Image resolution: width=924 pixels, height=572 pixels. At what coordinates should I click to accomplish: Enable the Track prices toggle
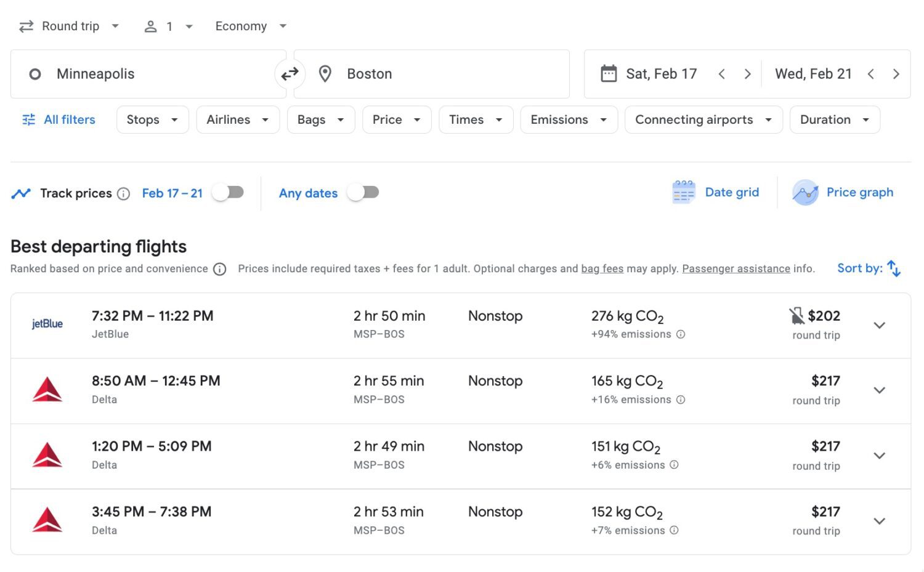click(x=227, y=192)
